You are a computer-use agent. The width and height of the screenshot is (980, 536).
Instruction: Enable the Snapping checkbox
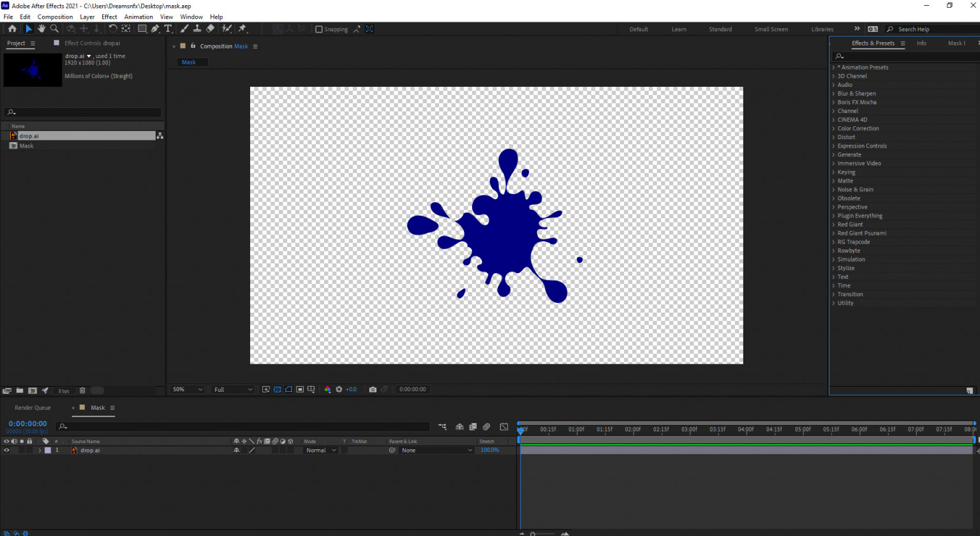[x=319, y=29]
